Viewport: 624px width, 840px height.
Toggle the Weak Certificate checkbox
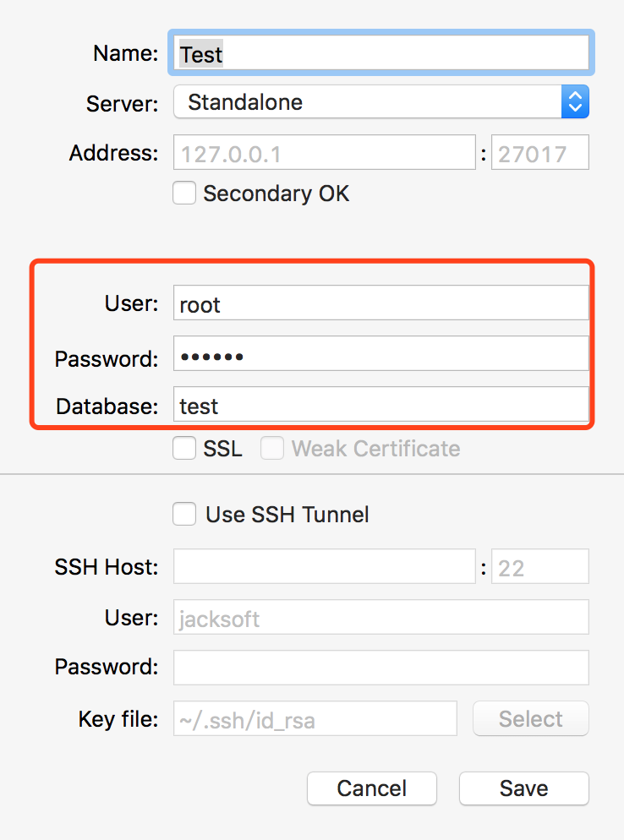pyautogui.click(x=272, y=449)
